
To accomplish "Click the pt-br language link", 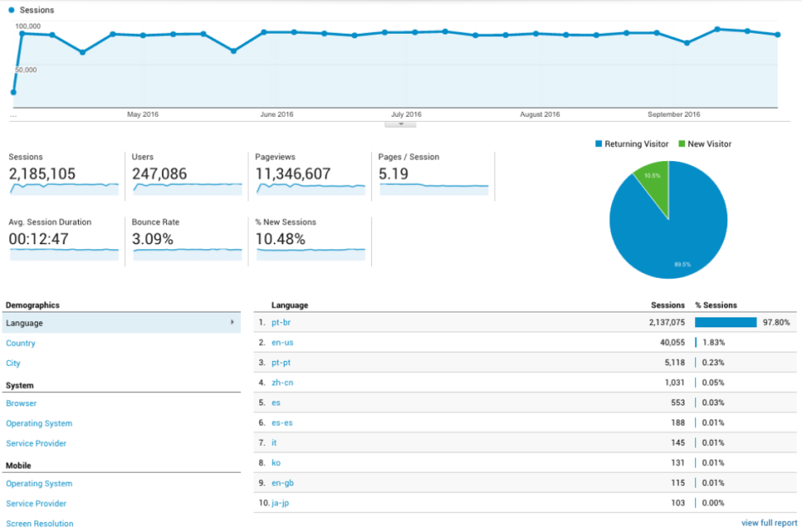I will (281, 323).
